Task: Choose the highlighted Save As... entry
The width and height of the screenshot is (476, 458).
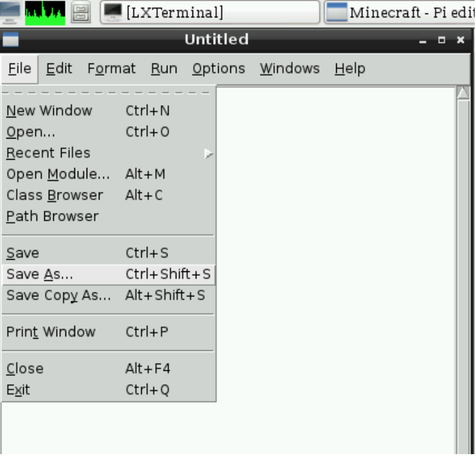Action: coord(108,275)
